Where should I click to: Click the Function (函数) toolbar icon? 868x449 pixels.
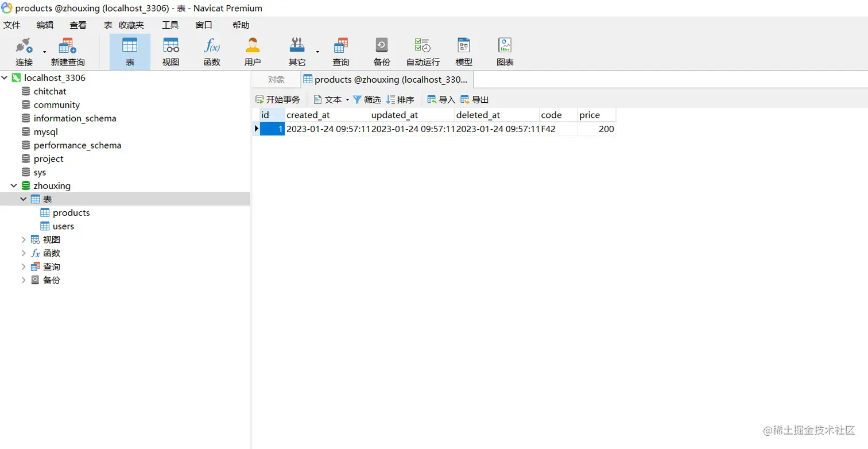[212, 52]
